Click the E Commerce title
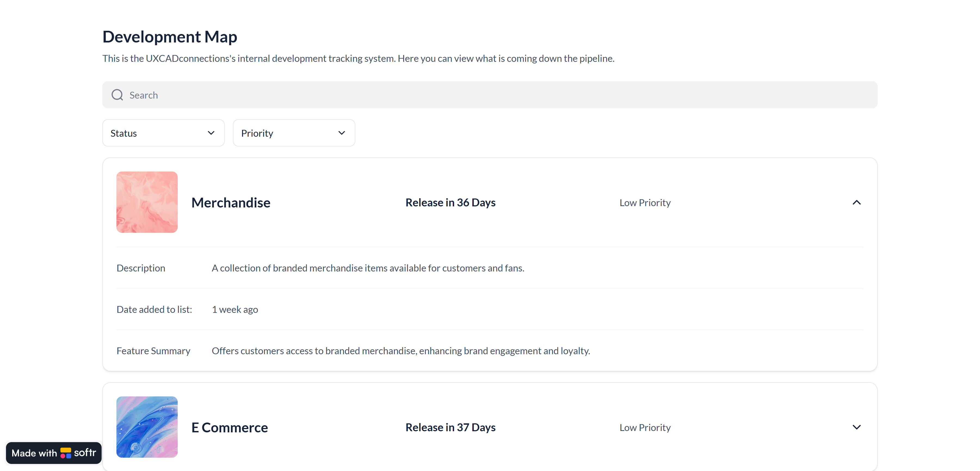This screenshot has height=471, width=980. [229, 428]
